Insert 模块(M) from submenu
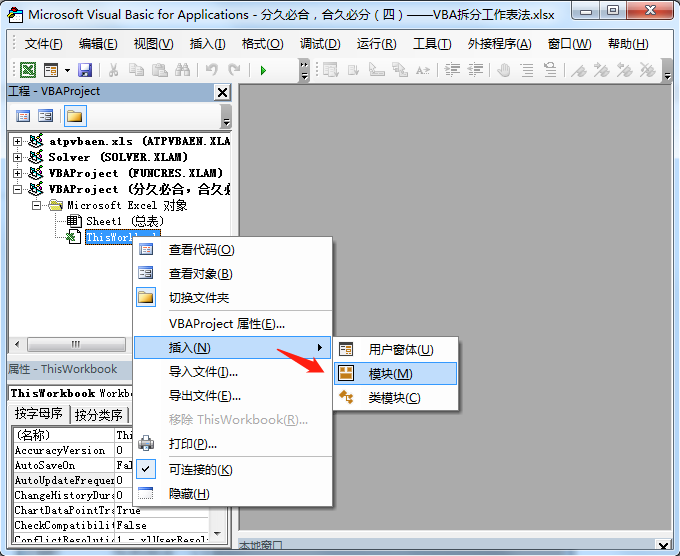The width and height of the screenshot is (680, 556). (x=396, y=373)
